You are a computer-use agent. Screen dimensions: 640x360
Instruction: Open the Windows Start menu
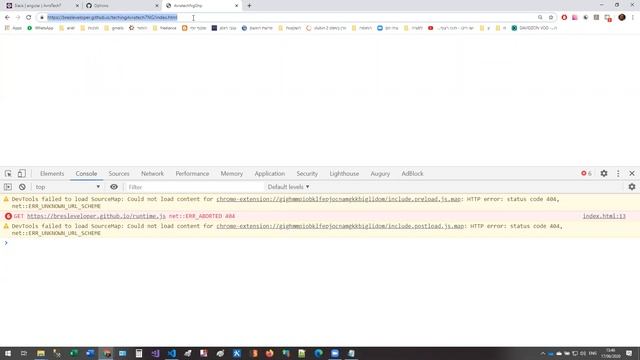click(8, 353)
